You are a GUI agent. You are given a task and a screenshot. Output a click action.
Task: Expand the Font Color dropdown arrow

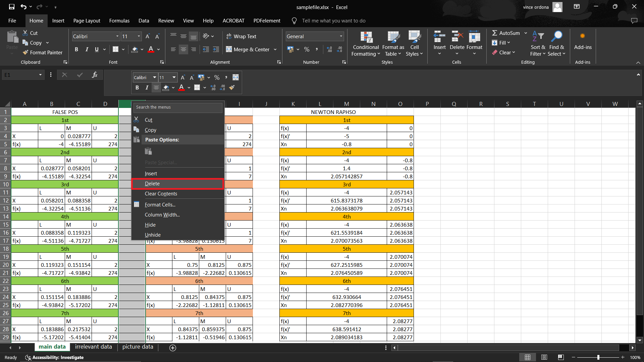coord(158,50)
